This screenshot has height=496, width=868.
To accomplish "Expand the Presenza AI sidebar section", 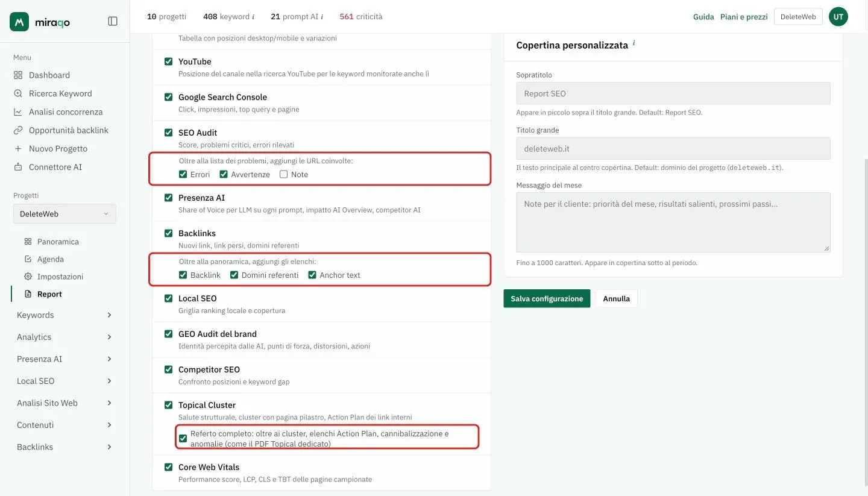I will point(65,359).
